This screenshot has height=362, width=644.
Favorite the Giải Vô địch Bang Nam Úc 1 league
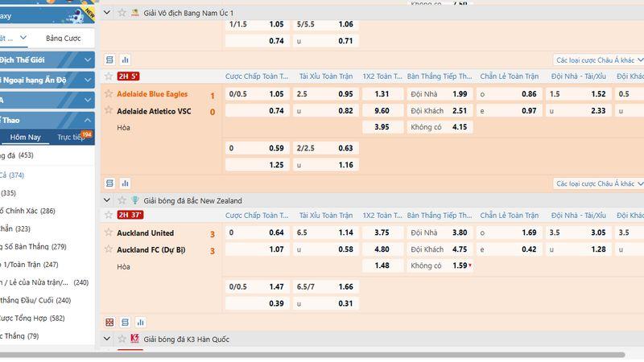pyautogui.click(x=122, y=13)
